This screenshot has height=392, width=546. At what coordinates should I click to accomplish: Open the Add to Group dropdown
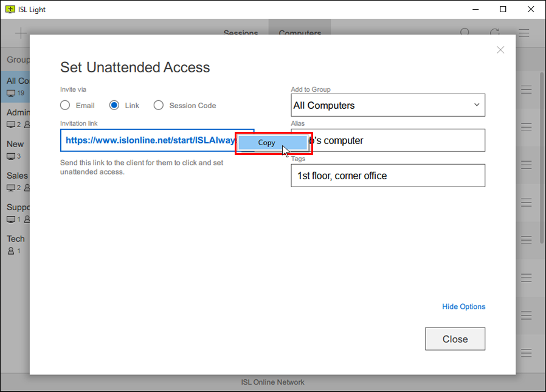coord(388,105)
